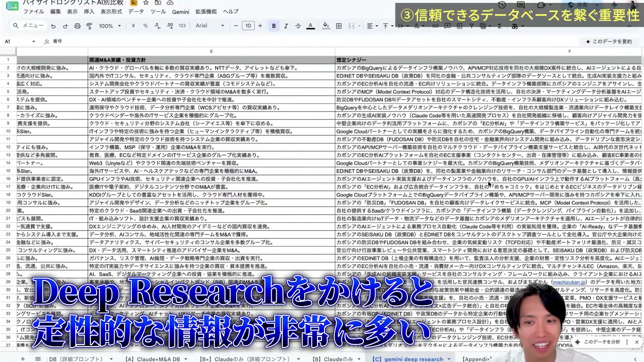Check the cloud save status icon

click(170, 3)
